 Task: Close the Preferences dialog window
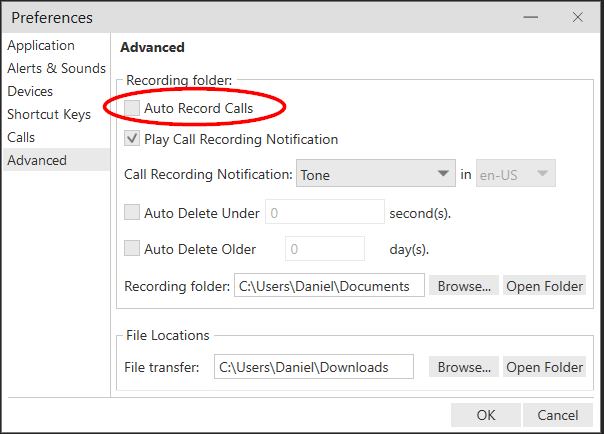pos(578,17)
